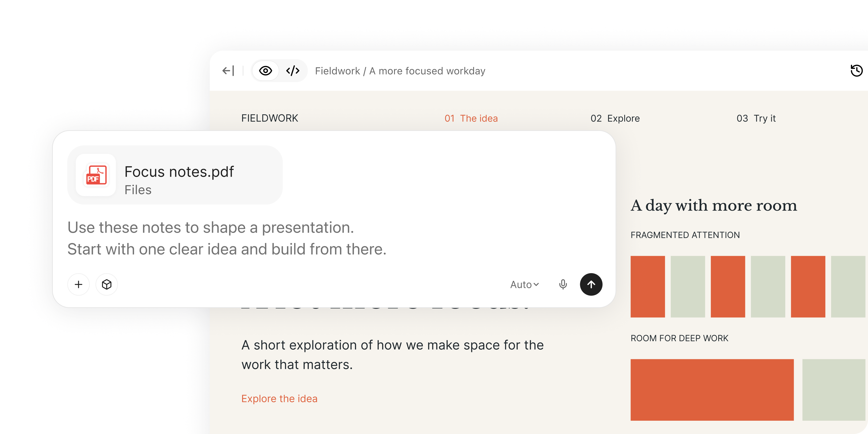The height and width of the screenshot is (434, 868).
Task: Click the plus button to add an attachment
Action: pyautogui.click(x=79, y=285)
